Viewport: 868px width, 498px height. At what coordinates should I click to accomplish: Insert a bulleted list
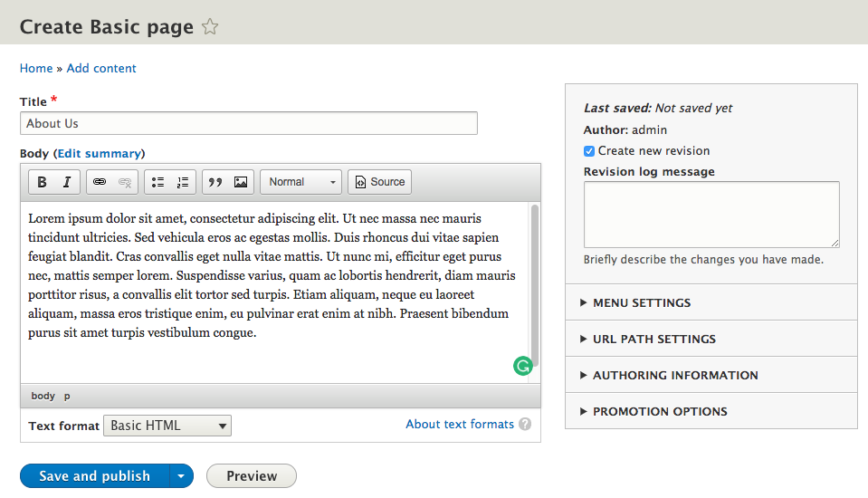coord(157,182)
